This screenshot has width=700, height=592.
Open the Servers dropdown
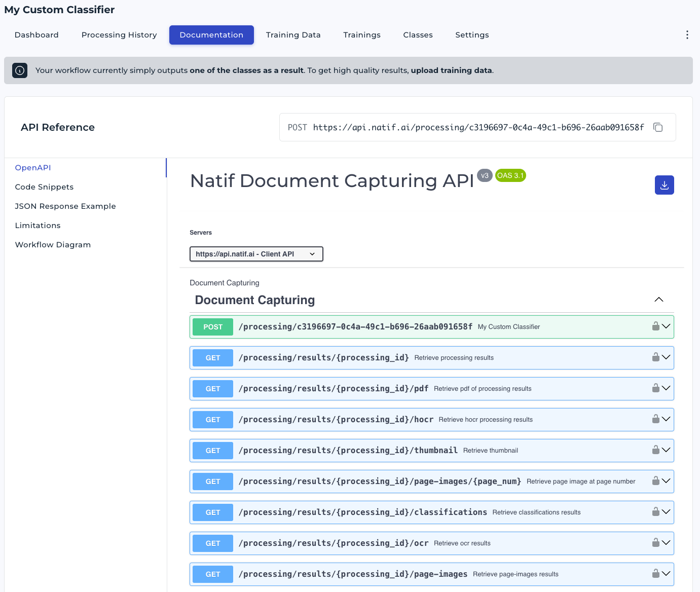pyautogui.click(x=256, y=254)
